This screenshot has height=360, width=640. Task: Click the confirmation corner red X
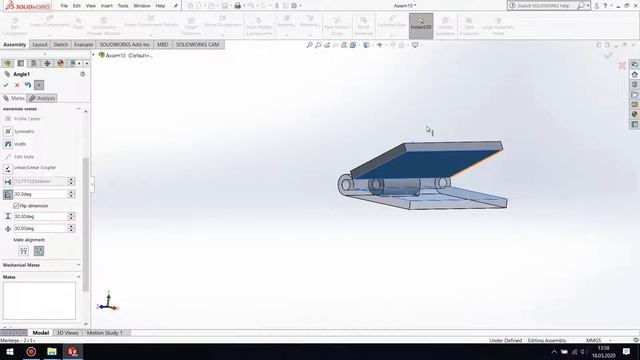pyautogui.click(x=622, y=65)
